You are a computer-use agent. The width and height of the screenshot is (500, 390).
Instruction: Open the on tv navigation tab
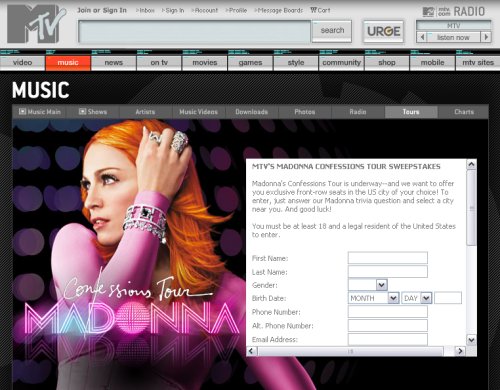pyautogui.click(x=159, y=63)
